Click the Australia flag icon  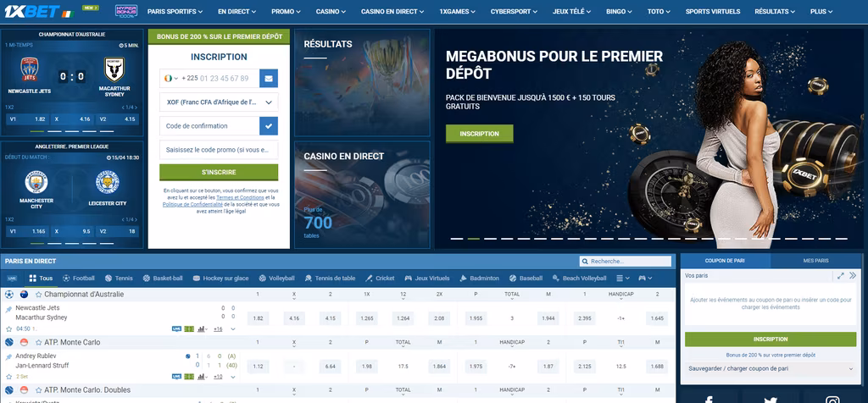coord(25,295)
